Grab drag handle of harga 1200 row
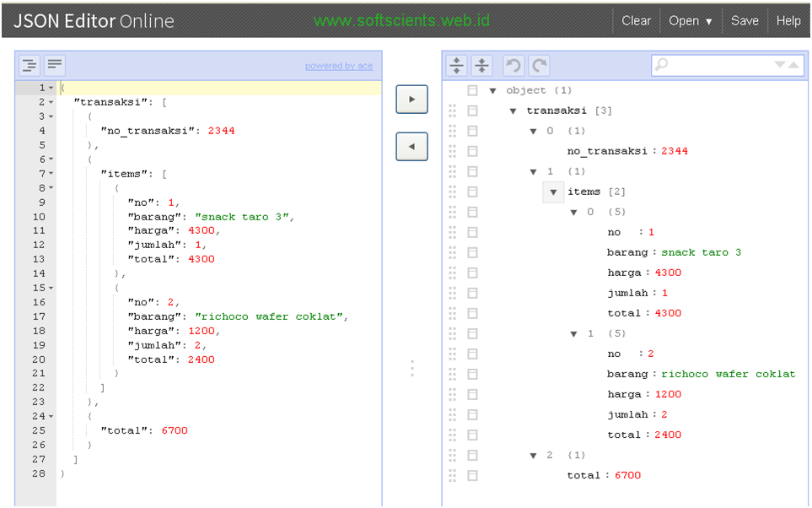The image size is (812, 508). [453, 394]
